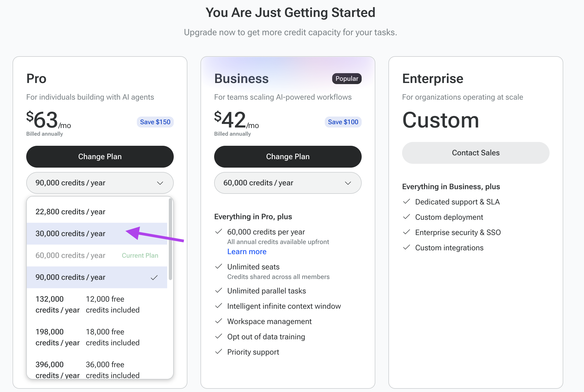
Task: Click the Contact Sales button
Action: [476, 153]
